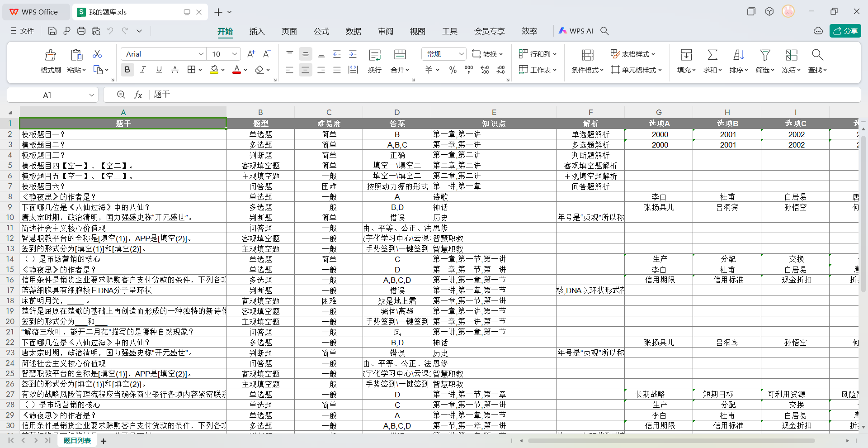This screenshot has width=868, height=448.
Task: Click the Cut scissors icon
Action: click(97, 54)
